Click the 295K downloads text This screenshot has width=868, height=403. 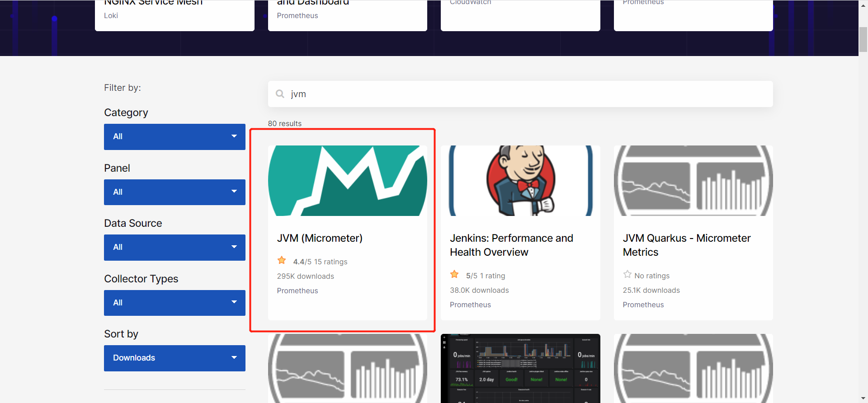click(306, 276)
